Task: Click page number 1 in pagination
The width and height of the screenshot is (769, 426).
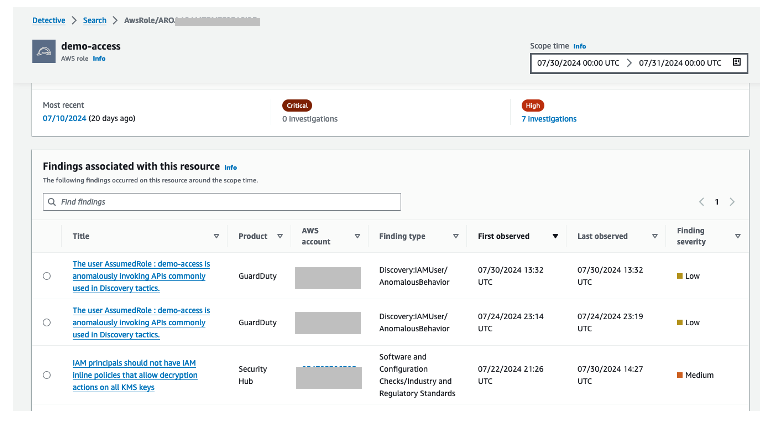Action: [717, 202]
